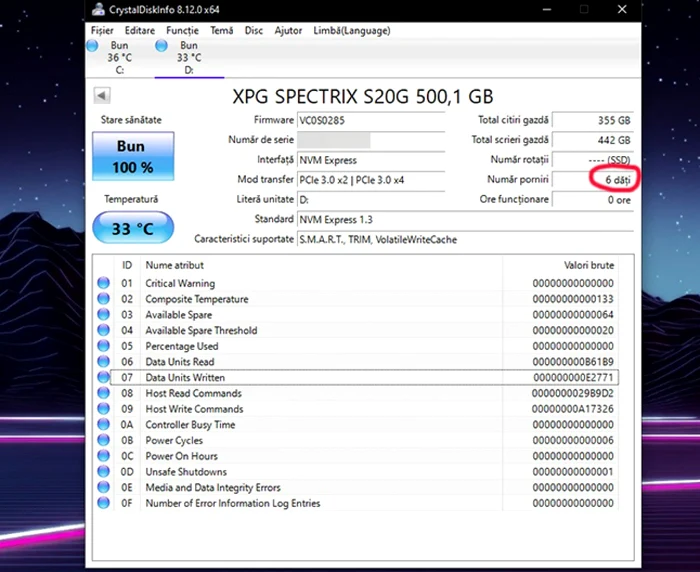Image resolution: width=700 pixels, height=572 pixels.
Task: Click the blurred Număr de serie field
Action: coord(371,140)
